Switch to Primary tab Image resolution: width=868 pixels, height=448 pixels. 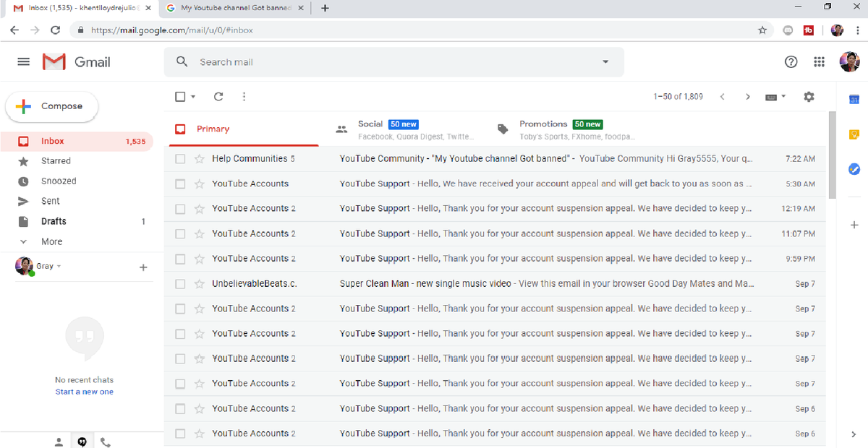[243, 129]
